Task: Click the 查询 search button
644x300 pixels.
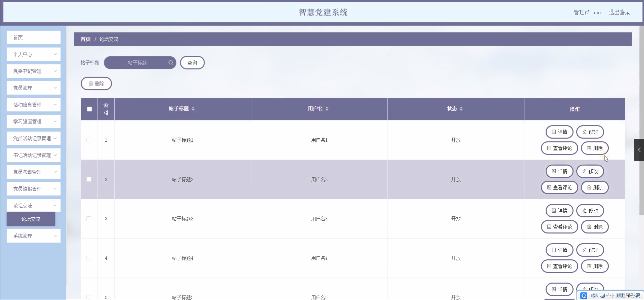Action: tap(192, 63)
